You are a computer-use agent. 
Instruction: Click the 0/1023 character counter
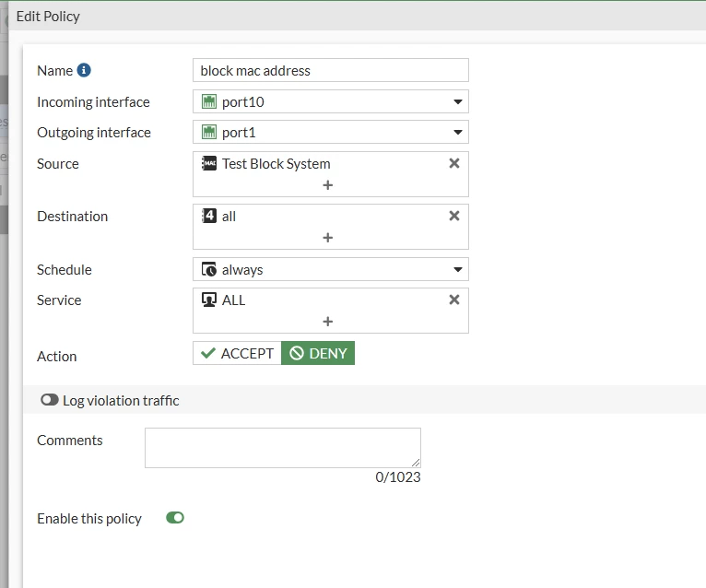tap(398, 477)
